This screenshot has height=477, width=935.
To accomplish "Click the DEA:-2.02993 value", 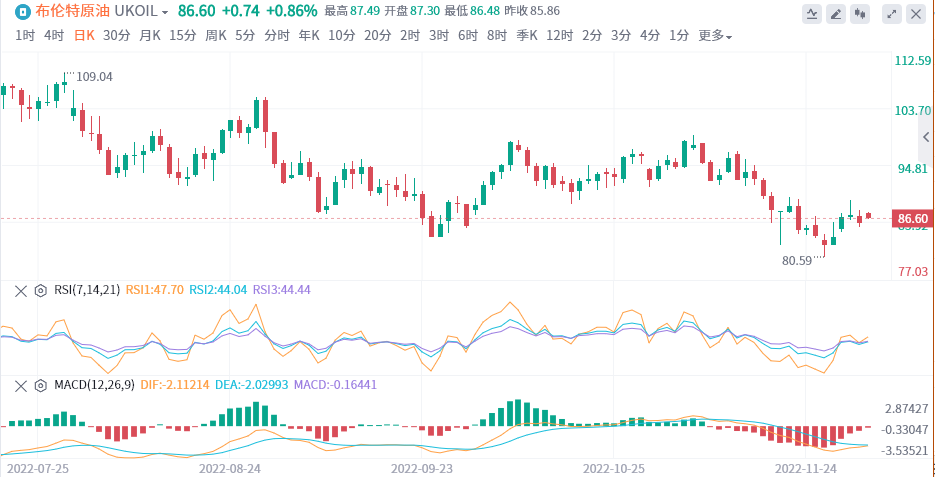I will point(250,385).
